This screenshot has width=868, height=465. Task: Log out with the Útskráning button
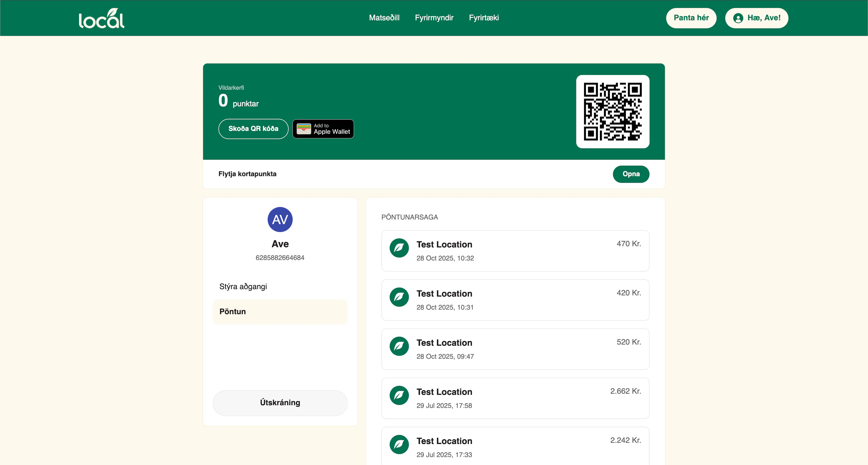click(280, 403)
